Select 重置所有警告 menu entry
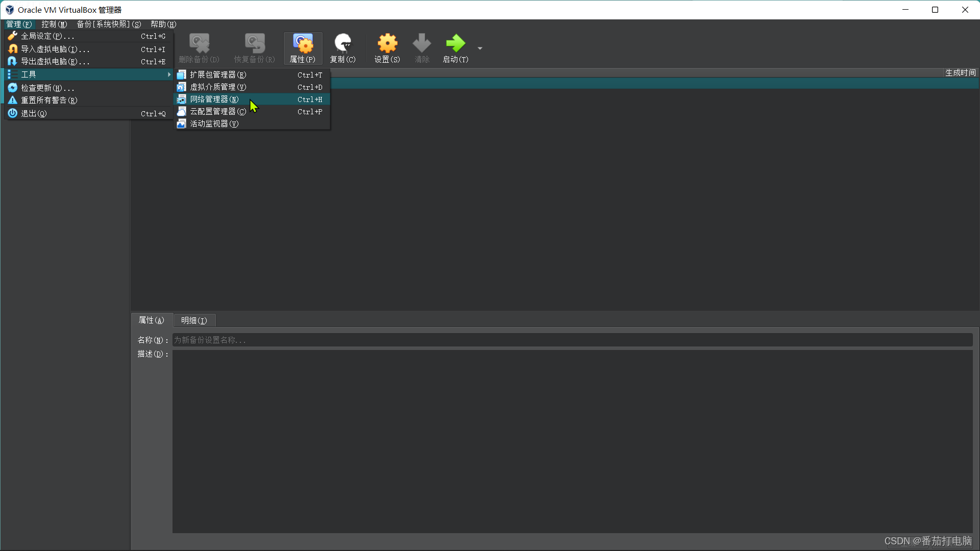The height and width of the screenshot is (551, 980). click(89, 100)
